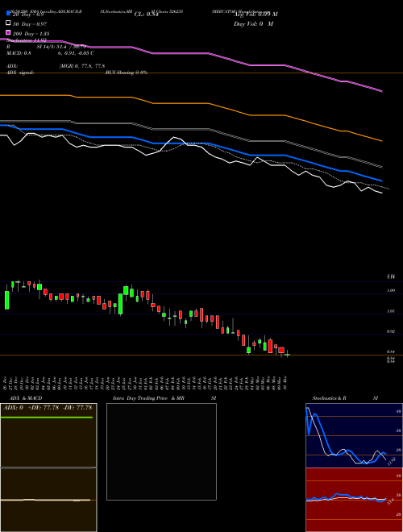403x532 pixels.
Task: Click the tall green first candlestick
Action: pyautogui.click(x=6, y=300)
